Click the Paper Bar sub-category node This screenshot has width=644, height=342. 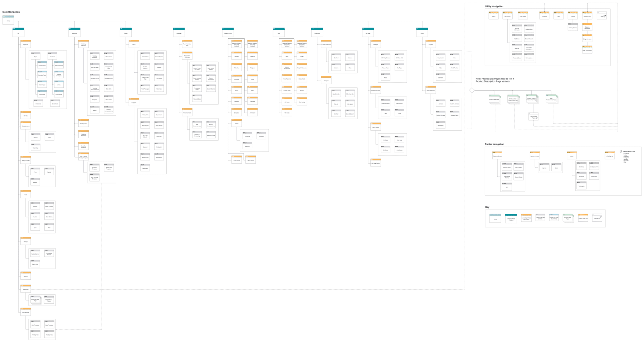(x=26, y=44)
